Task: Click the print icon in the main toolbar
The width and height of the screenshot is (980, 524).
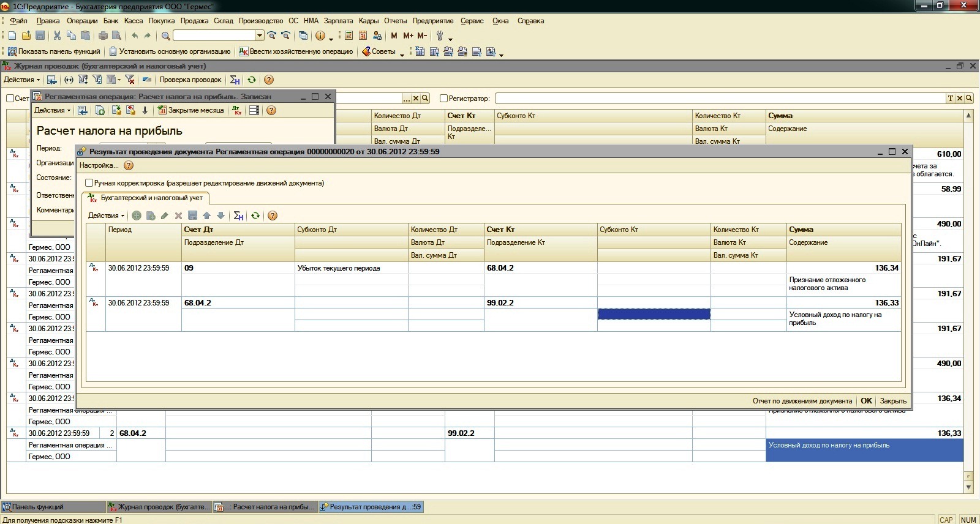Action: (104, 36)
